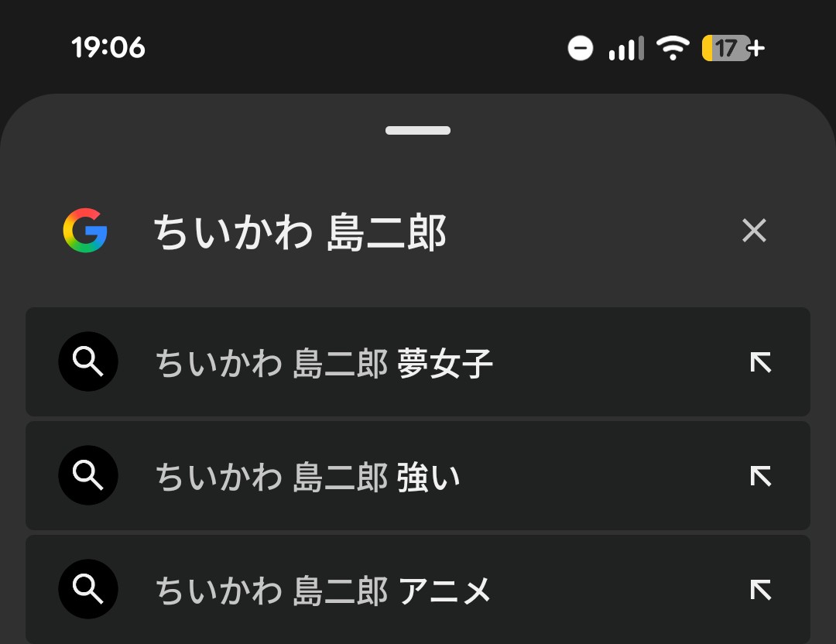Insert 強い suggestion using its arrow icon
The width and height of the screenshot is (836, 644).
[x=760, y=476]
